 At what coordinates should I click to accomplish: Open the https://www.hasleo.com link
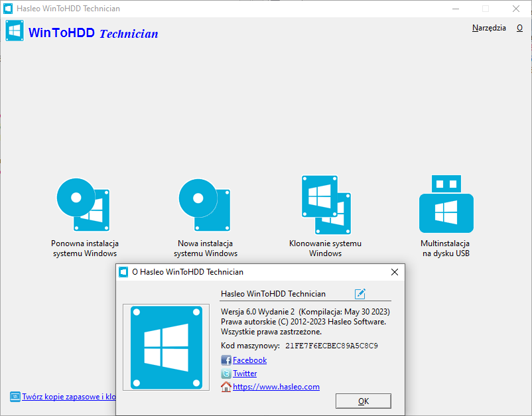(x=276, y=387)
